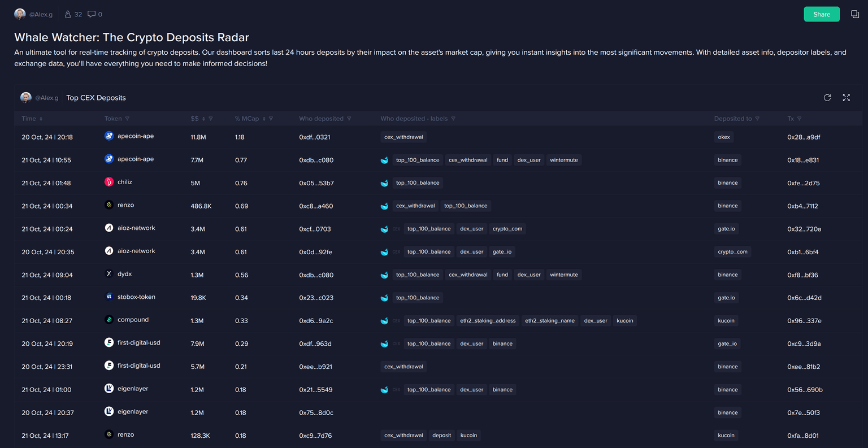Expand the deposits table to fullscreen
868x448 pixels.
pos(846,98)
